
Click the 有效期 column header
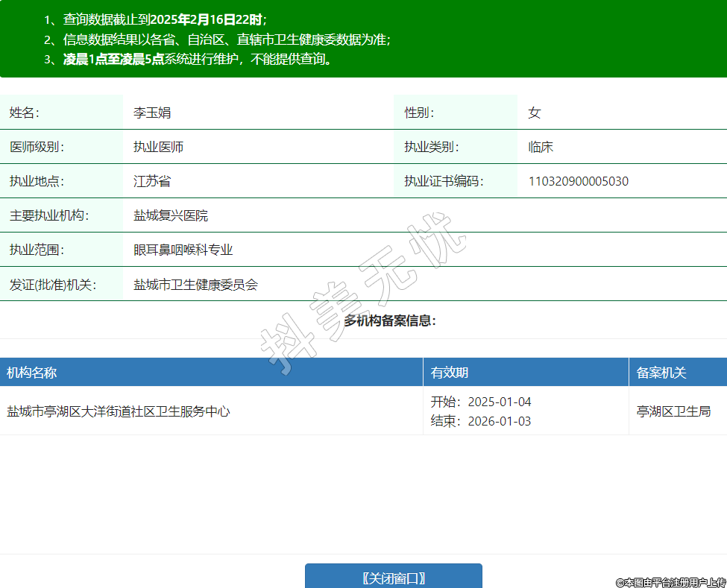coord(450,373)
